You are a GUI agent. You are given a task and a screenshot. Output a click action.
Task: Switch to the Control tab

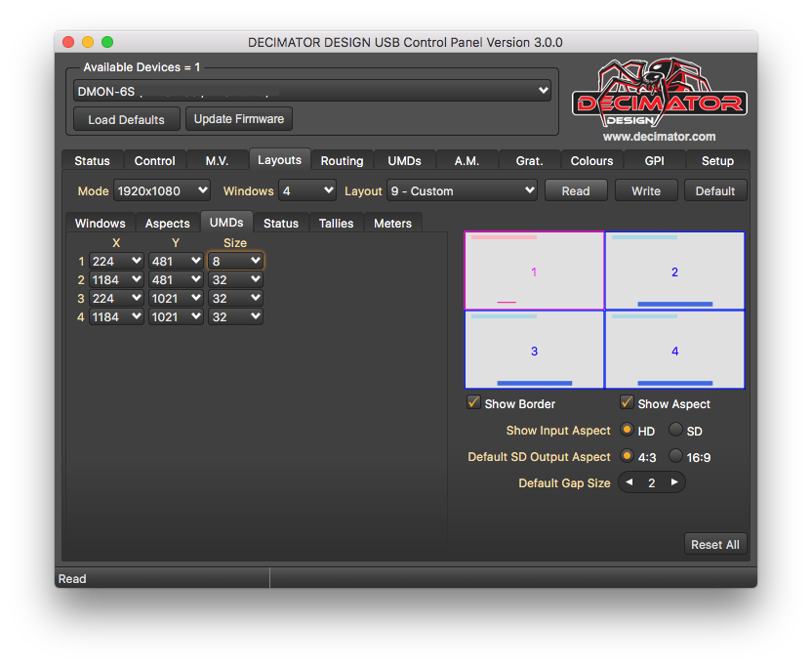(x=155, y=161)
